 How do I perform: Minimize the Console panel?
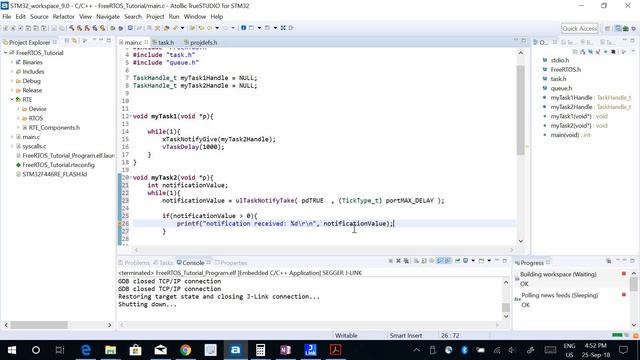[497, 260]
